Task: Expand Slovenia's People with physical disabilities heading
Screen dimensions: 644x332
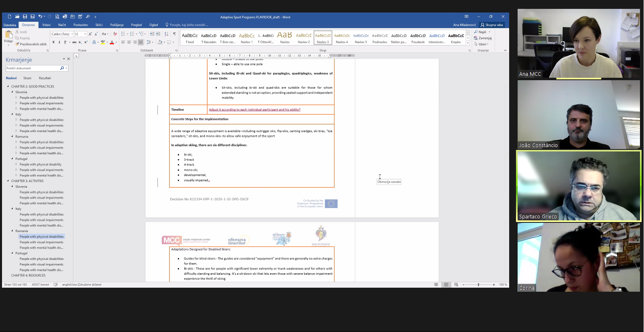Action: (x=17, y=98)
